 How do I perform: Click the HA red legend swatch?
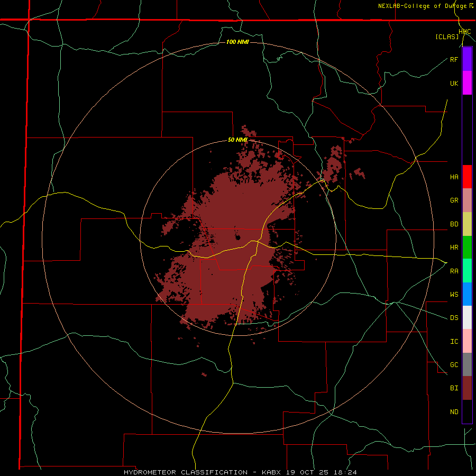pos(467,177)
